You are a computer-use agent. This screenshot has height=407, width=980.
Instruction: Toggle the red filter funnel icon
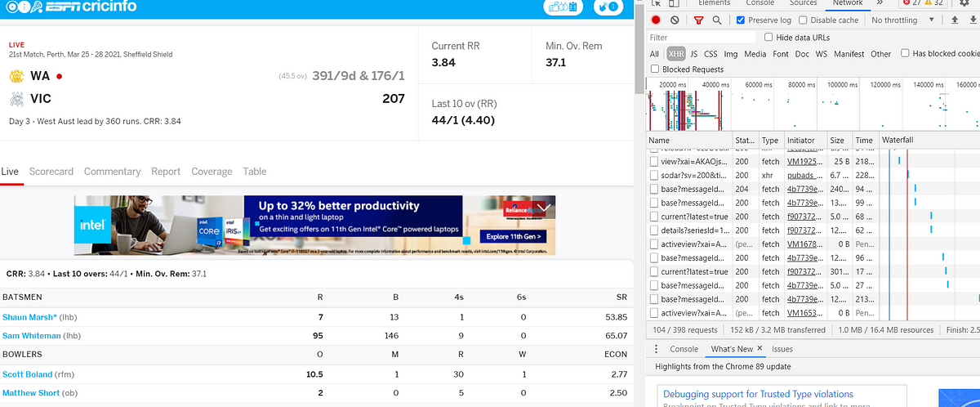[698, 20]
